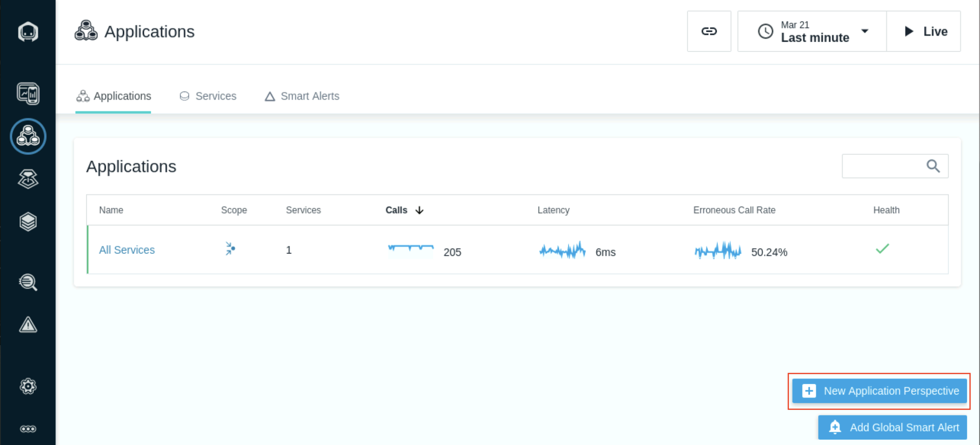Click Add Global Smart Alert button
980x445 pixels.
click(x=892, y=428)
